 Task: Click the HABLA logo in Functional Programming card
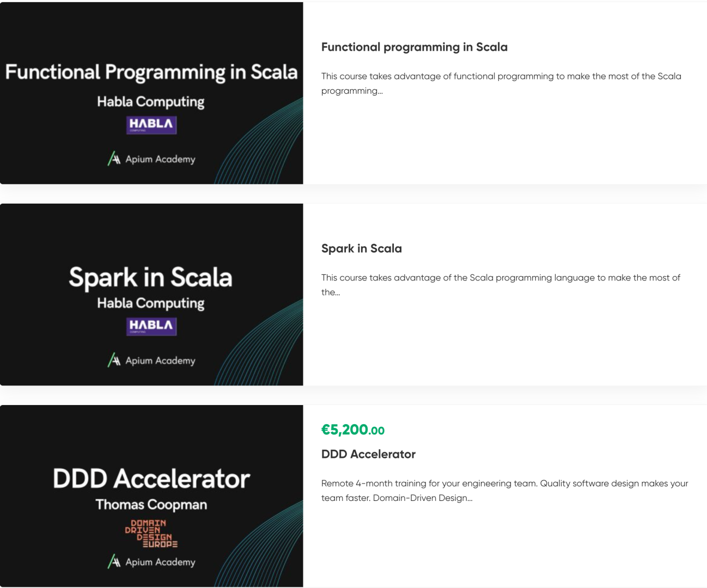(x=151, y=125)
